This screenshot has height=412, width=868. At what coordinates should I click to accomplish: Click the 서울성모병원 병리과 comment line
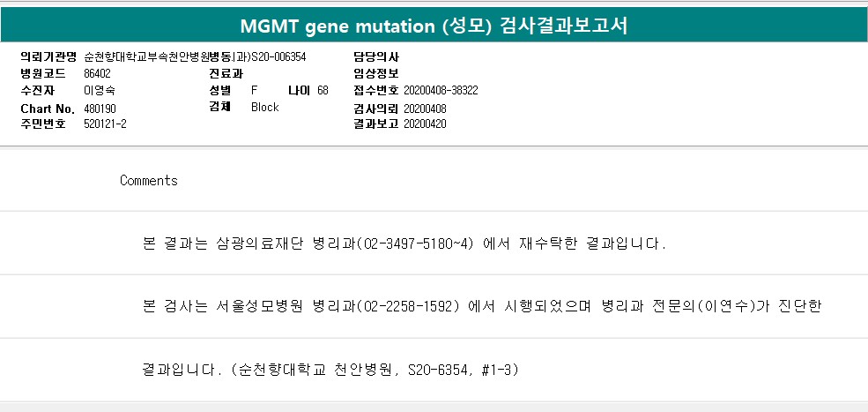(481, 306)
